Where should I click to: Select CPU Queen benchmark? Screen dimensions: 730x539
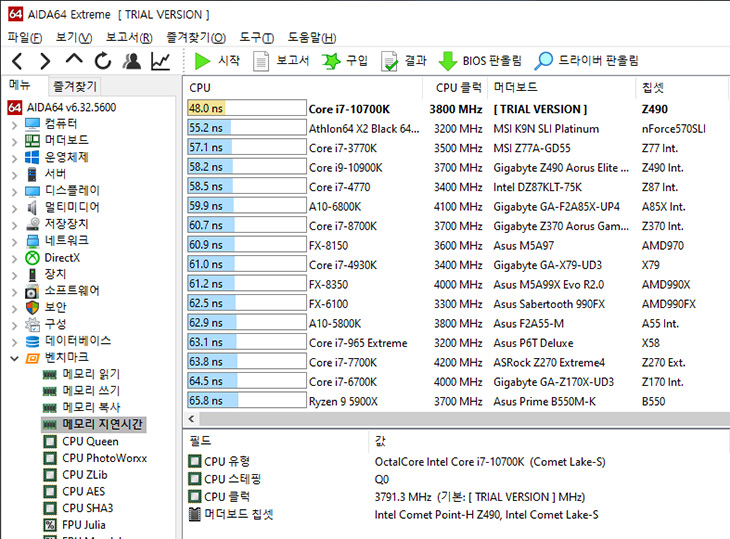[x=90, y=441]
